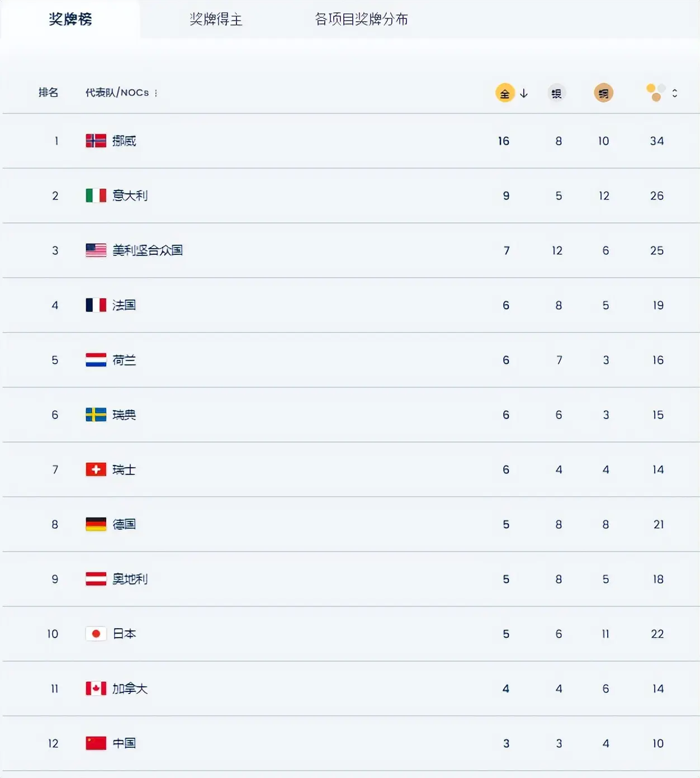Click the Sweden flag icon
Viewport: 700px width, 778px height.
coord(96,415)
